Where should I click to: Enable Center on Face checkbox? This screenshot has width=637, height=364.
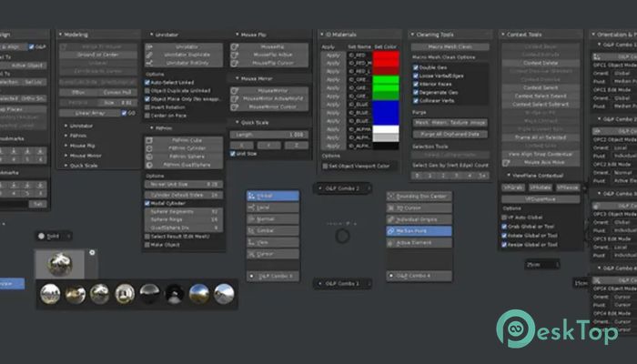(x=147, y=116)
